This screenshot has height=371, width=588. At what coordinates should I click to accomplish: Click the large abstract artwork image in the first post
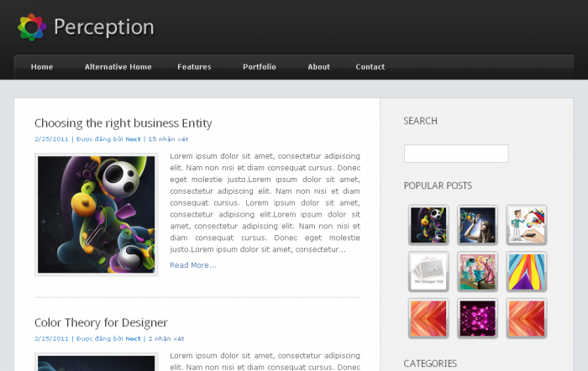tap(96, 214)
